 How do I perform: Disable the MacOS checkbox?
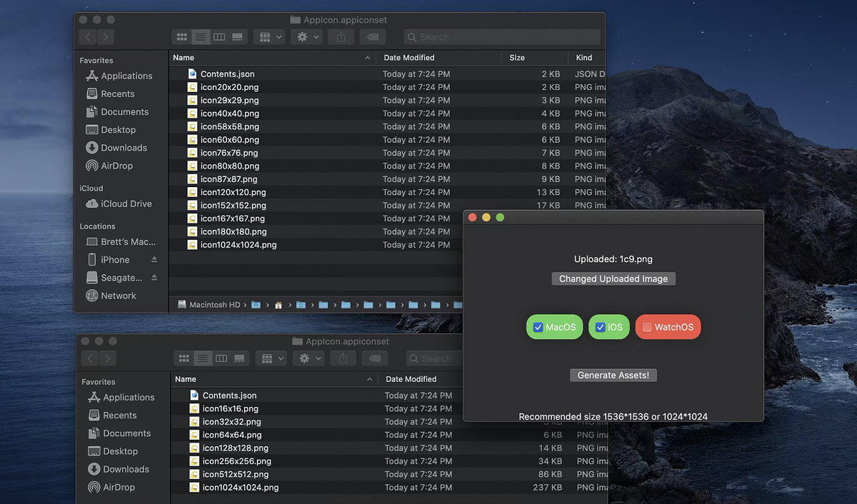[538, 326]
